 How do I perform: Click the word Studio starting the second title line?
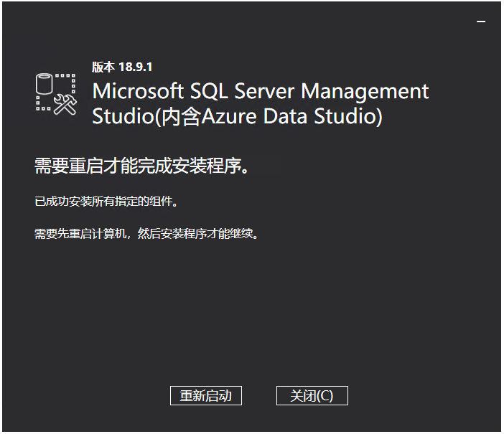coord(118,116)
